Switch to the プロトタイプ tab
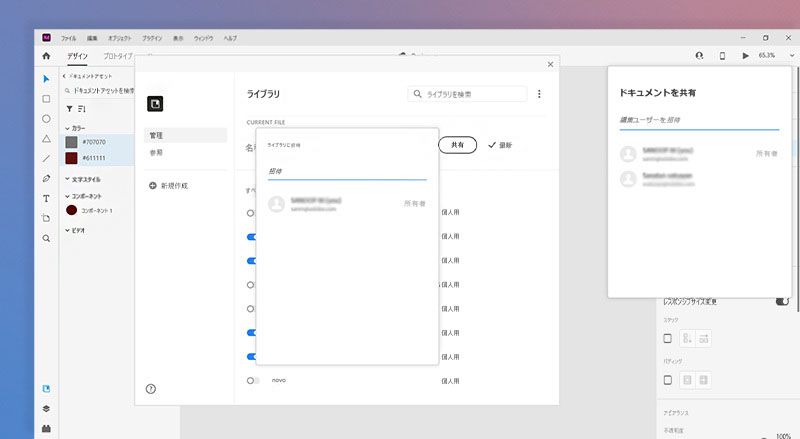This screenshot has width=800, height=439. (x=118, y=56)
